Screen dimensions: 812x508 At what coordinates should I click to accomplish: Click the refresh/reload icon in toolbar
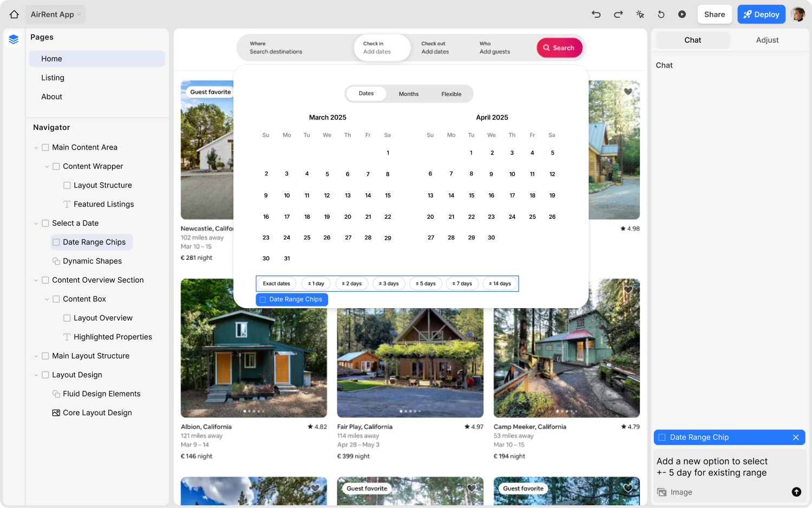tap(661, 15)
